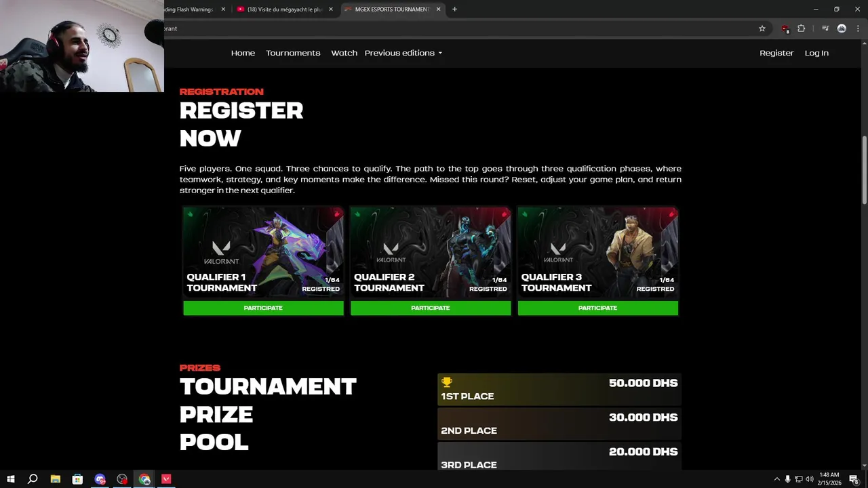Open the Chrome Extensions puzzle icon
Viewport: 868px width, 488px height.
(802, 28)
